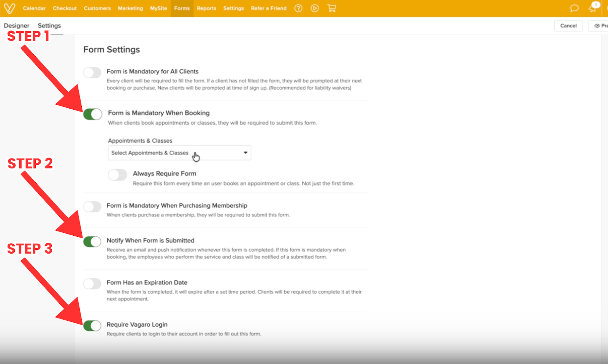Click Form is Mandatory for All Clients label
The image size is (608, 364).
[152, 71]
